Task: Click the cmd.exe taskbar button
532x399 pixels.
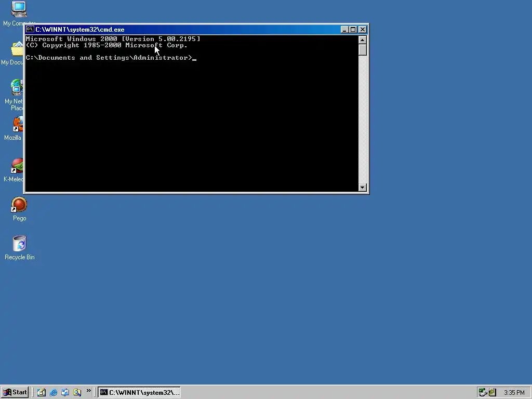Action: [x=139, y=392]
